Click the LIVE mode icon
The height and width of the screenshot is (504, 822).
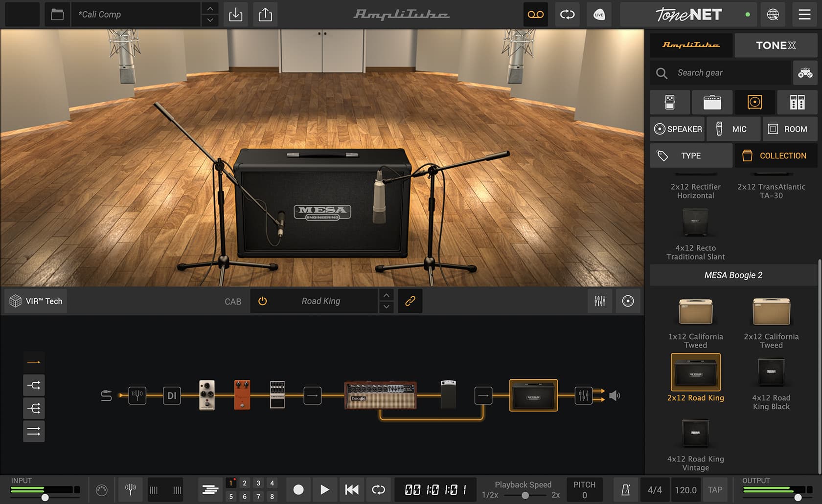[598, 14]
